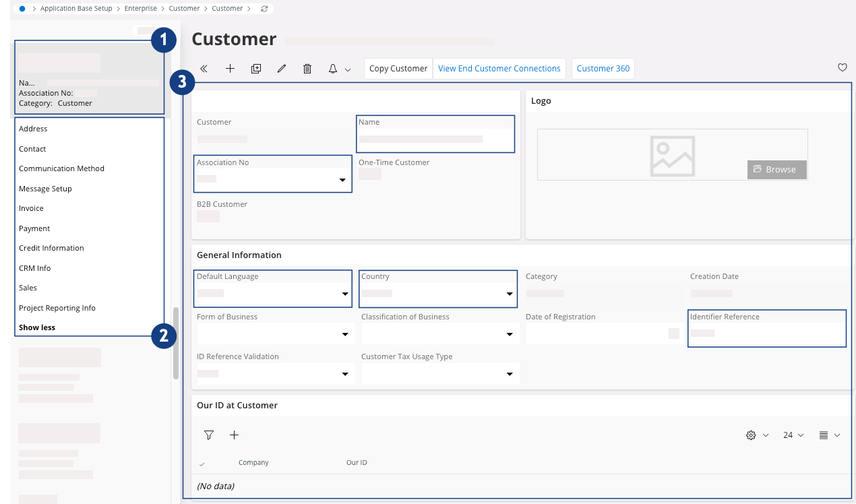This screenshot has width=856, height=504.
Task: Click the refresh icon in breadcrumb
Action: pyautogui.click(x=264, y=9)
